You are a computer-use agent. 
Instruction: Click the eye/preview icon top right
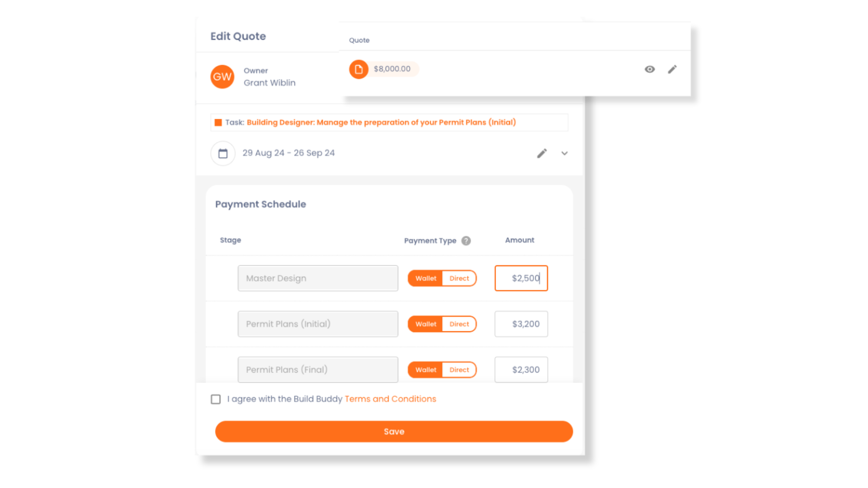[x=649, y=69]
